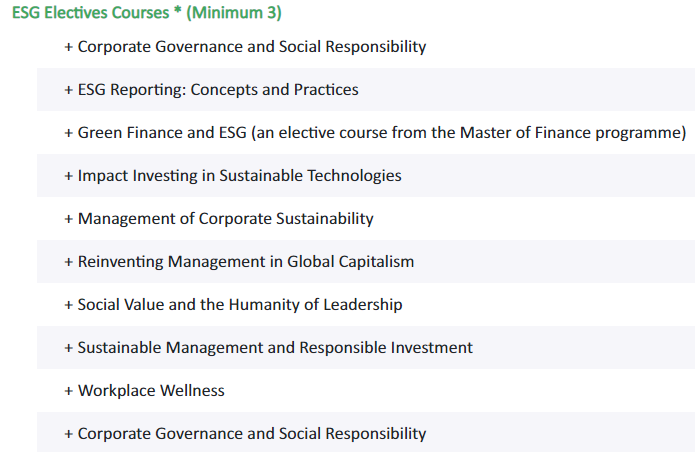Expand Corporate Governance row beneath Workplace Wellness

coord(366,433)
